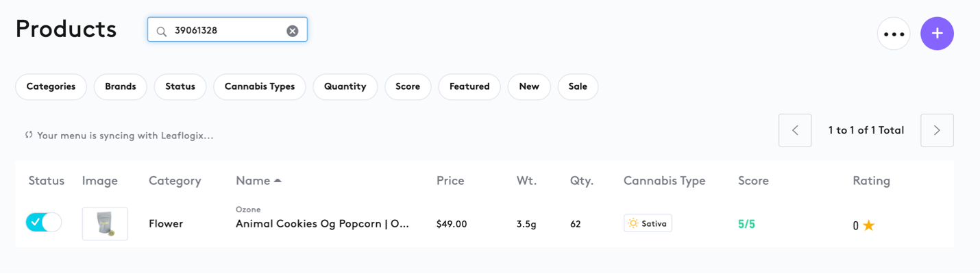The height and width of the screenshot is (276, 980).
Task: Open the Brands filter dropdown
Action: 121,87
